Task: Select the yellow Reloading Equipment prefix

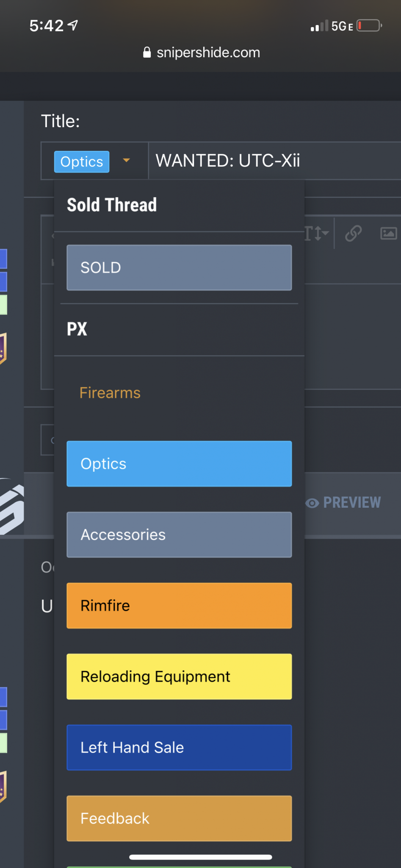Action: point(179,677)
